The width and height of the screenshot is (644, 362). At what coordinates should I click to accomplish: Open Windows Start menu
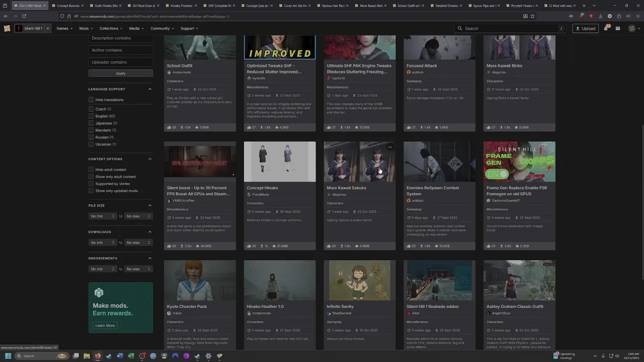tap(8, 356)
